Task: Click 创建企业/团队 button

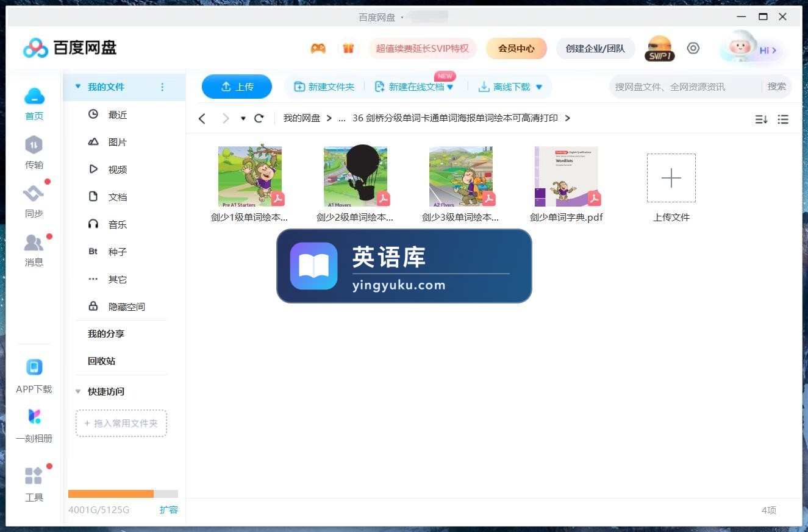Action: (595, 48)
